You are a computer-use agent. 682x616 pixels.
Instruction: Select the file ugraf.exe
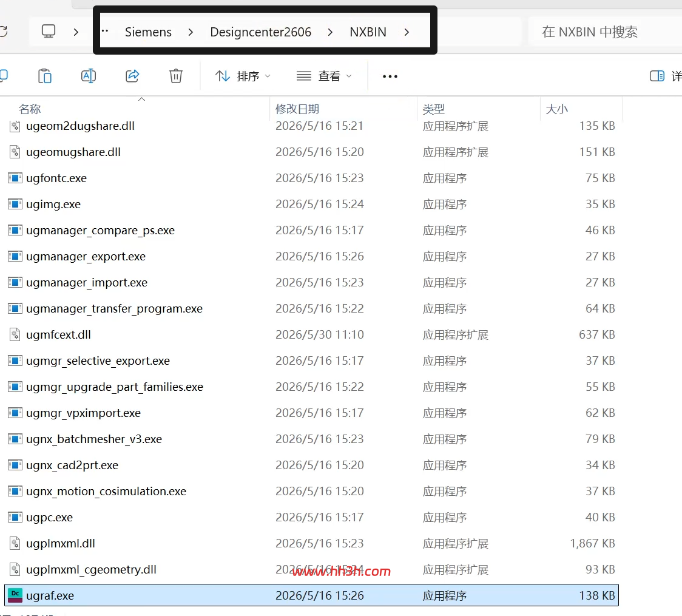(311, 595)
